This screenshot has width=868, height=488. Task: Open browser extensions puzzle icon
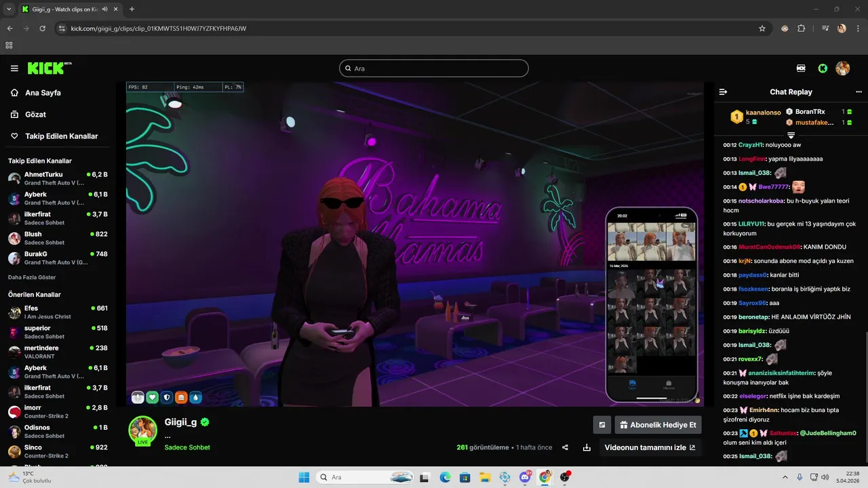tap(802, 28)
